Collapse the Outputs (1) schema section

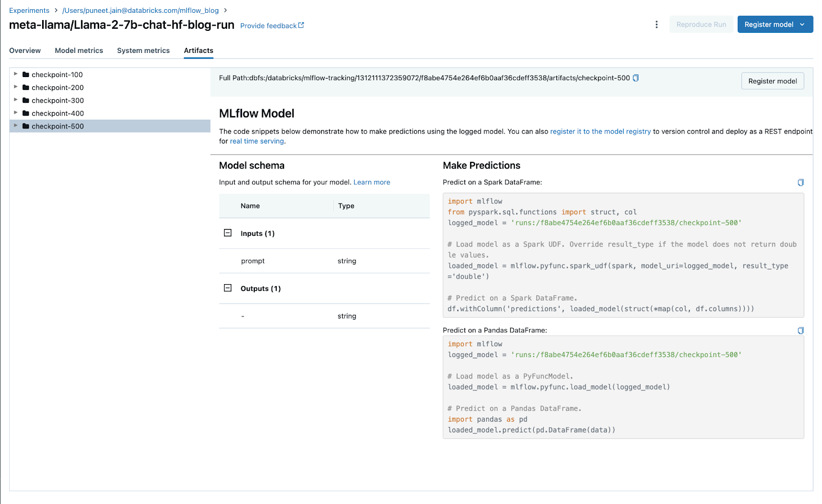[228, 288]
